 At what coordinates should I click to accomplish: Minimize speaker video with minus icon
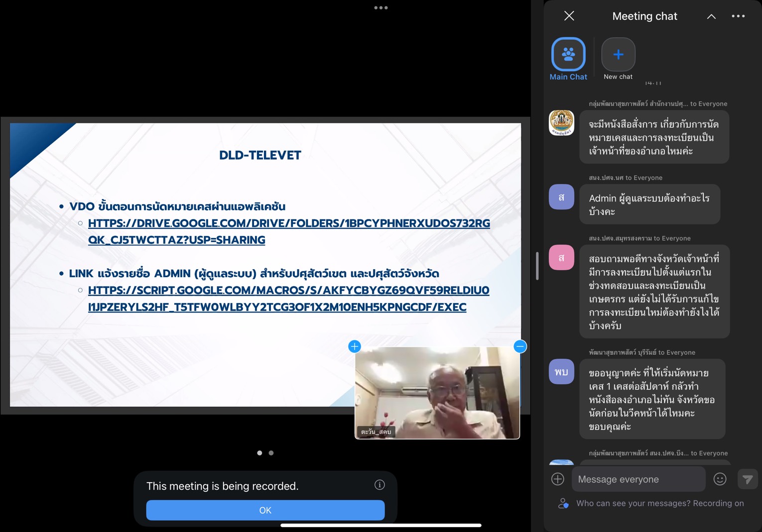pos(520,346)
